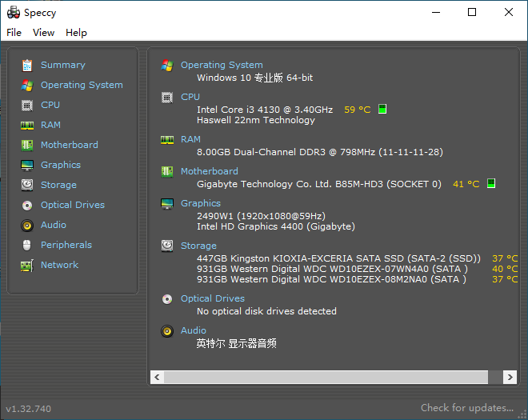The height and width of the screenshot is (420, 528).
Task: Maximize the Speccy window
Action: tap(472, 13)
